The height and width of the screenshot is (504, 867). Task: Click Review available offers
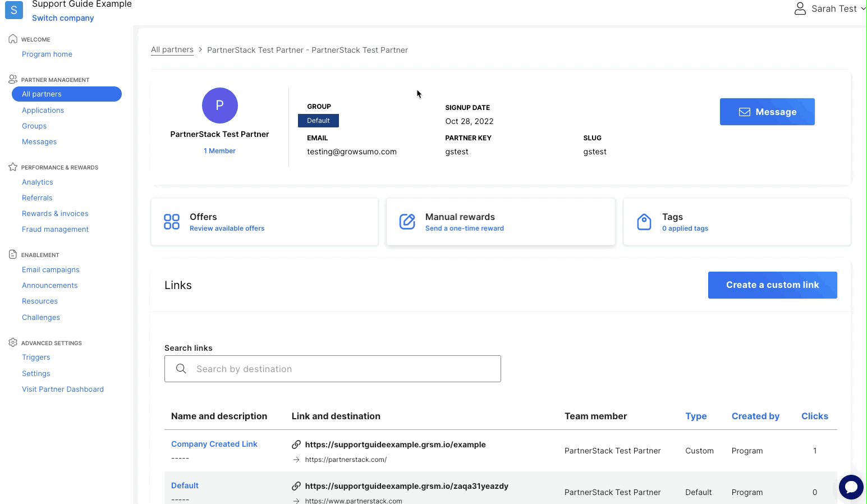227,228
